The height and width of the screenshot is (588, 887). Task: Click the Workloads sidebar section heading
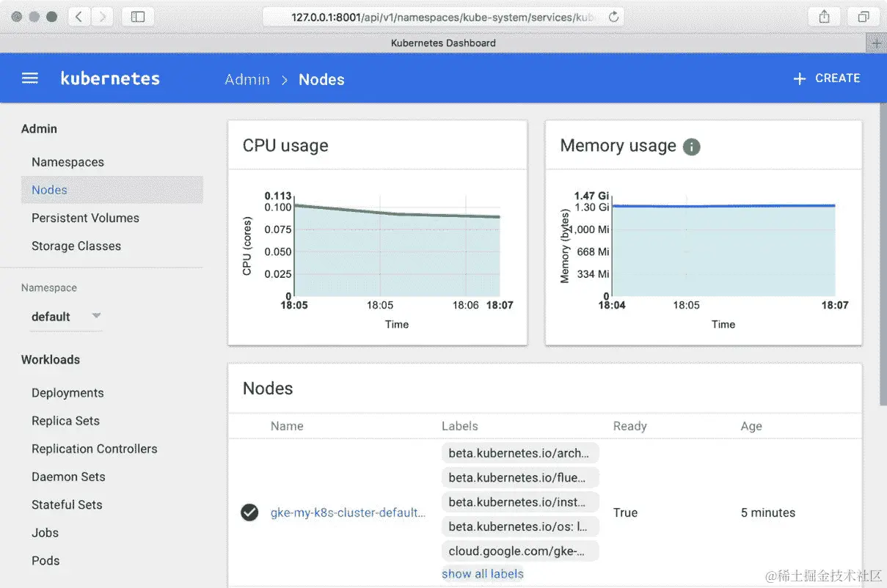[x=51, y=359]
